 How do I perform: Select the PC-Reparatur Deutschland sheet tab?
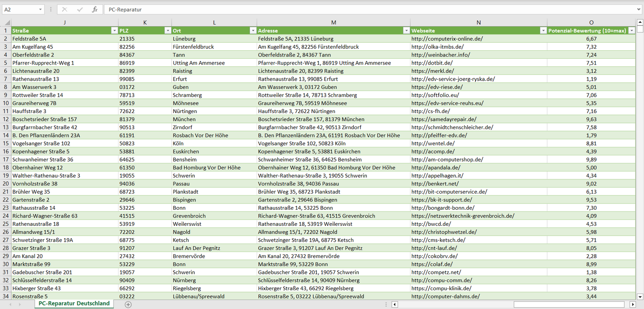(74, 304)
